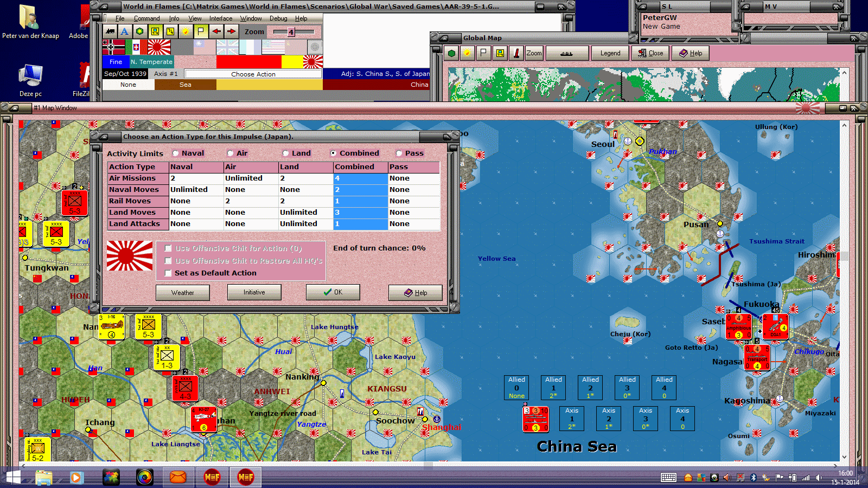Click the Combined column header in the table
868x488 pixels.
coord(360,167)
